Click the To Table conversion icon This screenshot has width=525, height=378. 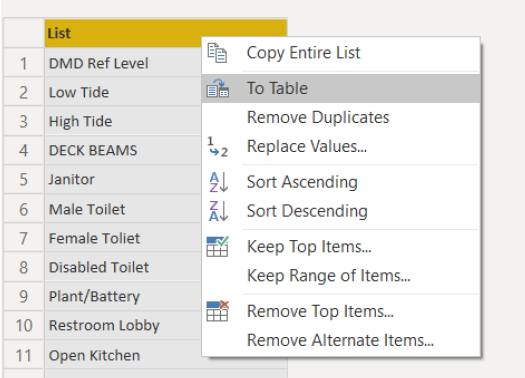(x=218, y=88)
